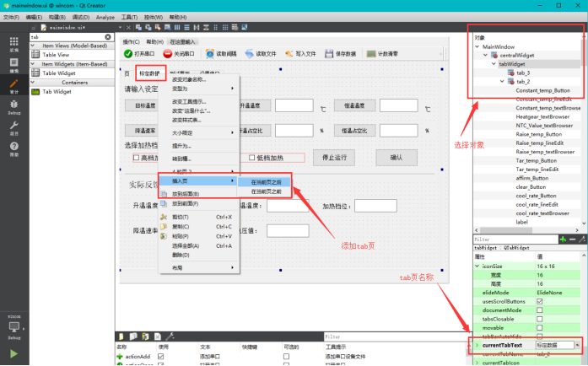Choose 在当前页之前 from the submenu
This screenshot has height=366, width=588.
(x=264, y=191)
